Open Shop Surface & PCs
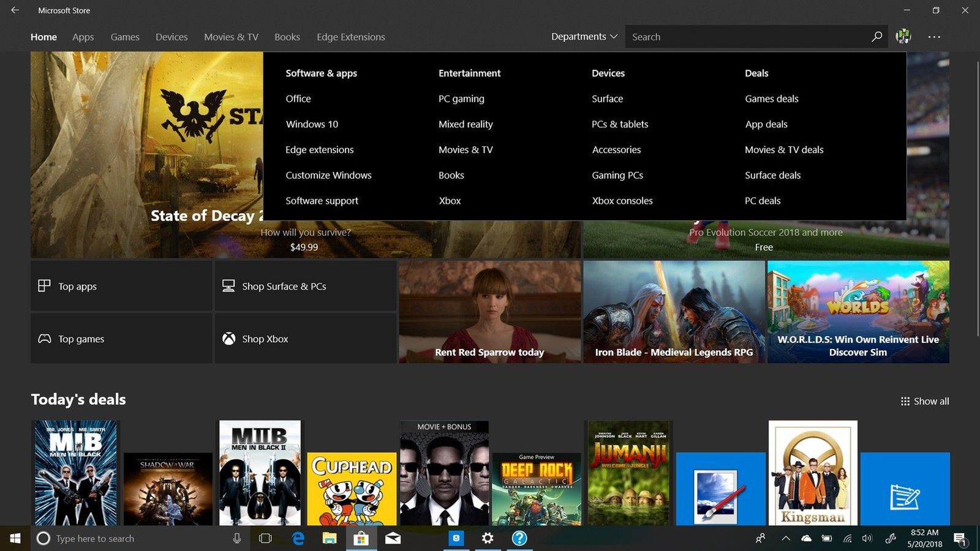 [306, 286]
